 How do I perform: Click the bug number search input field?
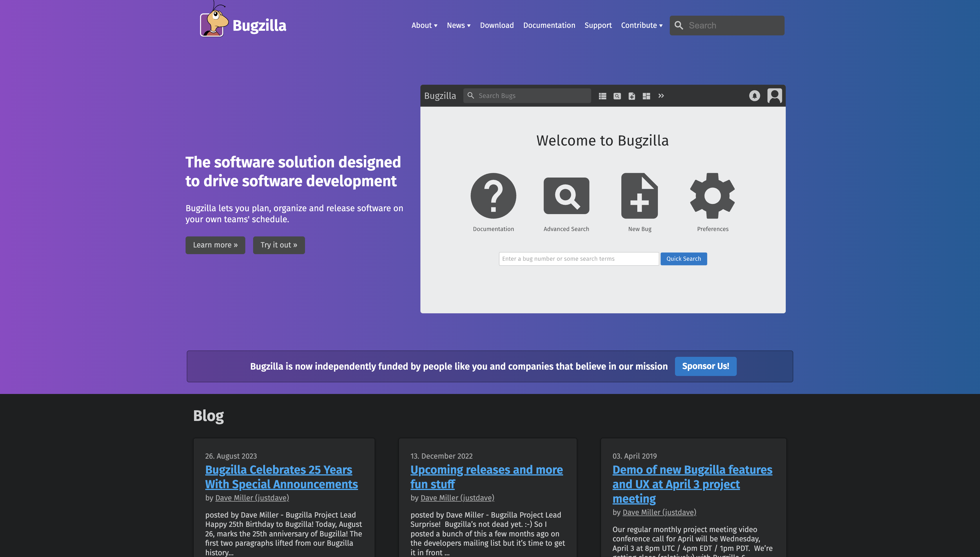pyautogui.click(x=578, y=258)
